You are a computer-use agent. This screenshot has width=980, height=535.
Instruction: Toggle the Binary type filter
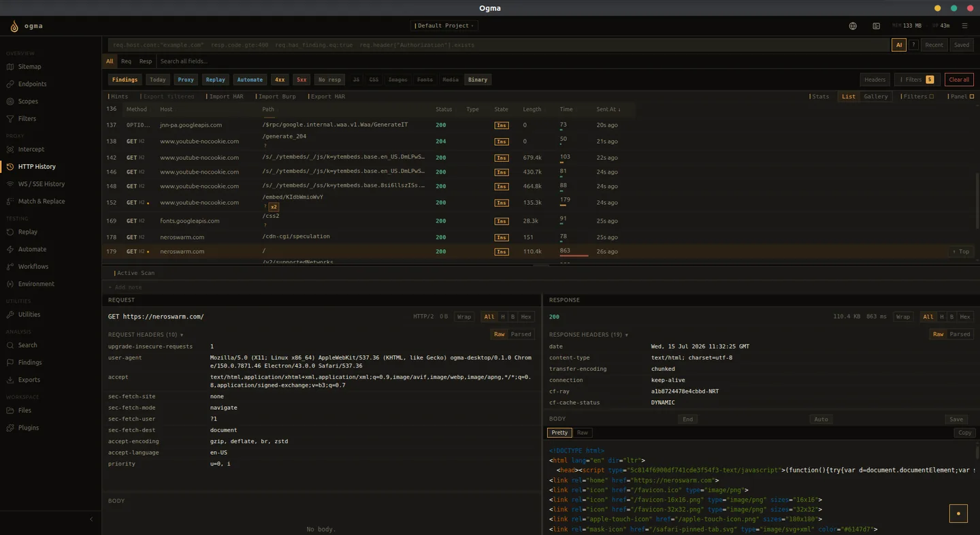478,80
